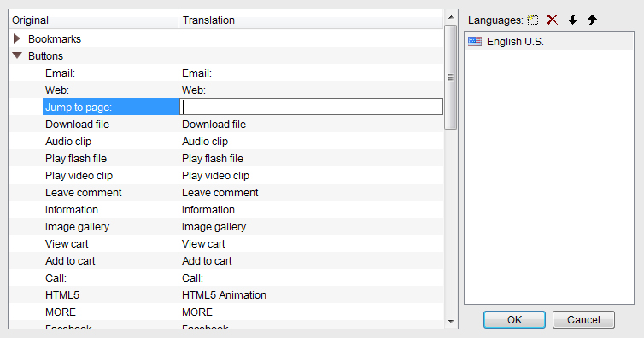Click the US flag icon

pos(475,42)
